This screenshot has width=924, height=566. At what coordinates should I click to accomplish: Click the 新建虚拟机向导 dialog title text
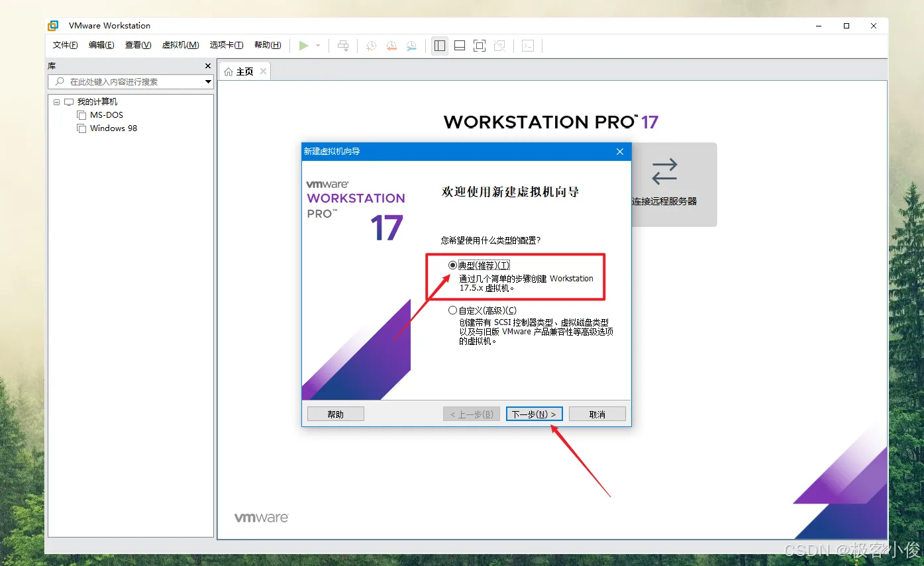(332, 152)
